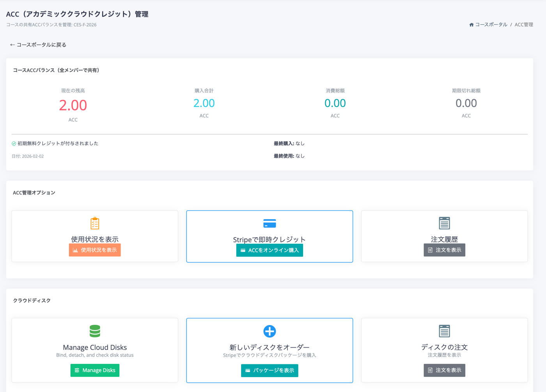Click the green check icon beside 初期無料クレジット
Viewport: 546px width, 392px height.
[14, 144]
